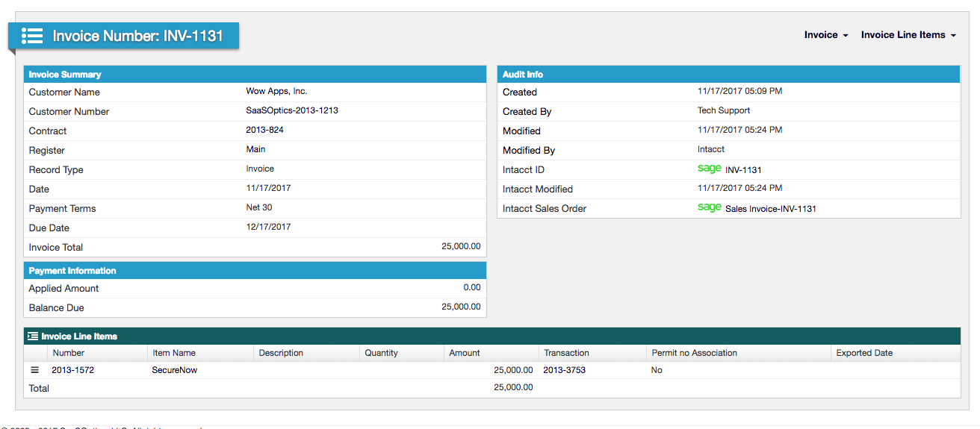
Task: Click the Payment Terms value Net 30
Action: (x=259, y=207)
